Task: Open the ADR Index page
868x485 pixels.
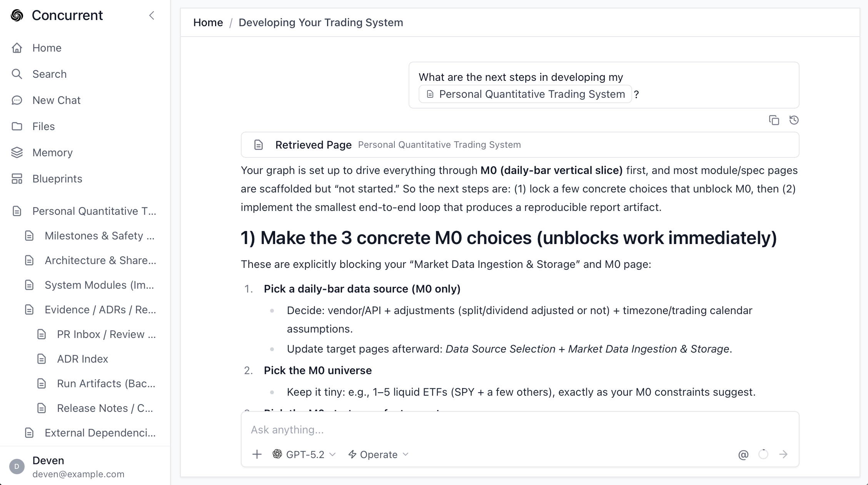Action: (x=82, y=359)
